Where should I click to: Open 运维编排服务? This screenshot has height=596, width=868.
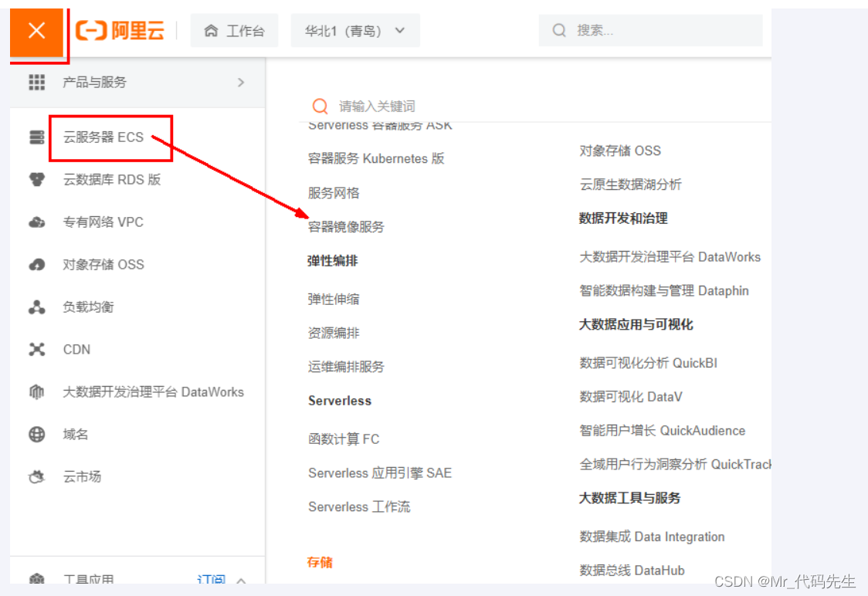(x=346, y=367)
